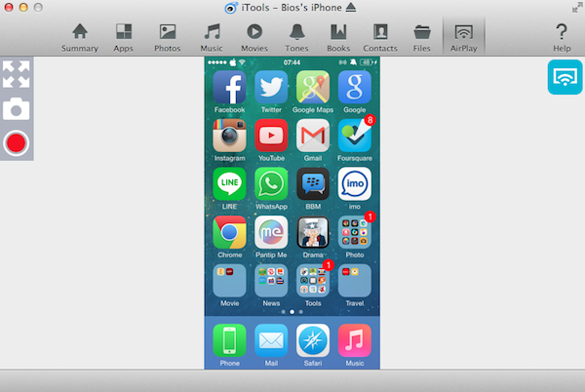This screenshot has width=585, height=392.
Task: Toggle fullscreen window arrows in the title bar
Action: 577,8
